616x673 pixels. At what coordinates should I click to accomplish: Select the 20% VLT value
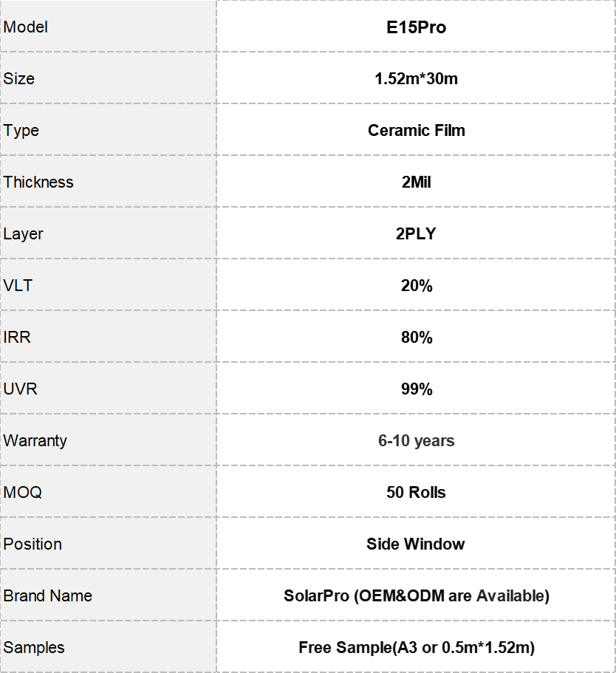[417, 286]
